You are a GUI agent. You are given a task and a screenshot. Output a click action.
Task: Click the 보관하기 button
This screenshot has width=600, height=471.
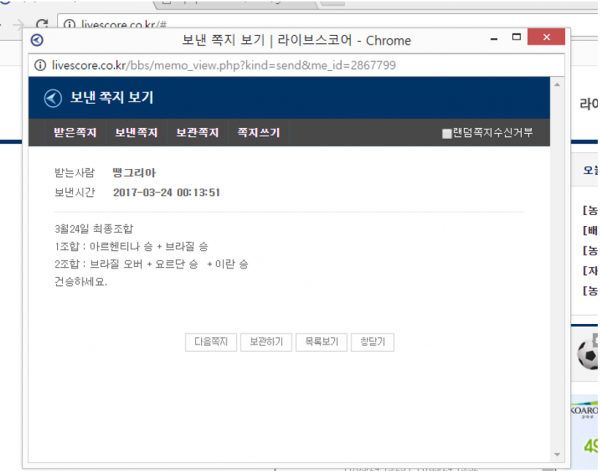click(266, 342)
